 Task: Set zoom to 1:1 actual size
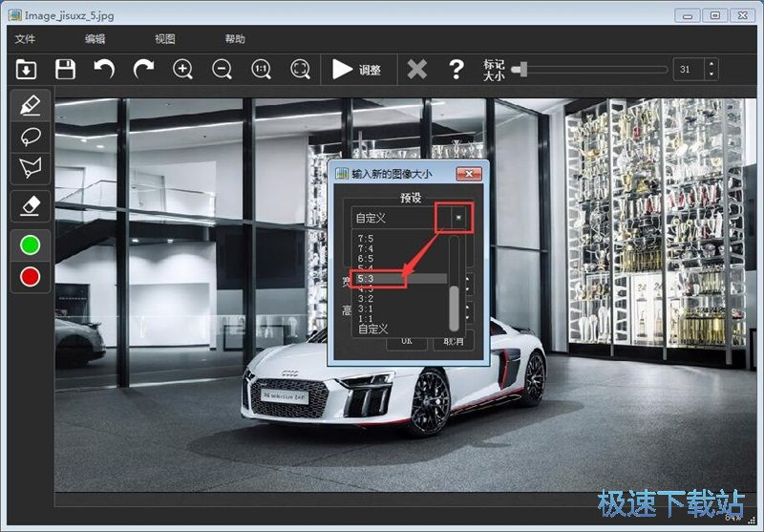pyautogui.click(x=261, y=69)
